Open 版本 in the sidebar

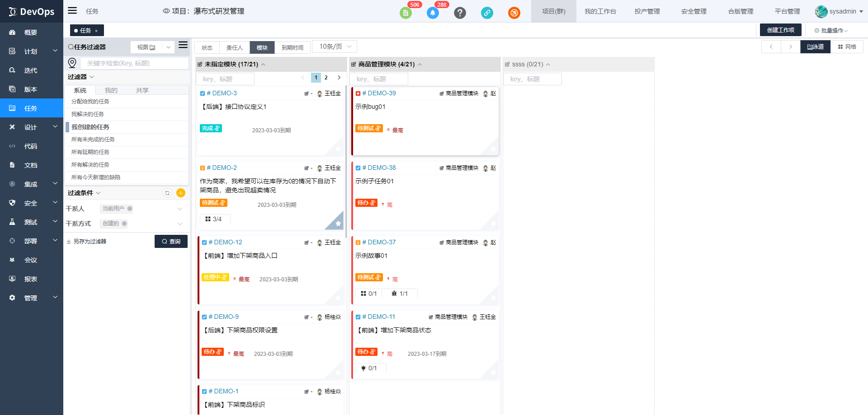pos(32,89)
